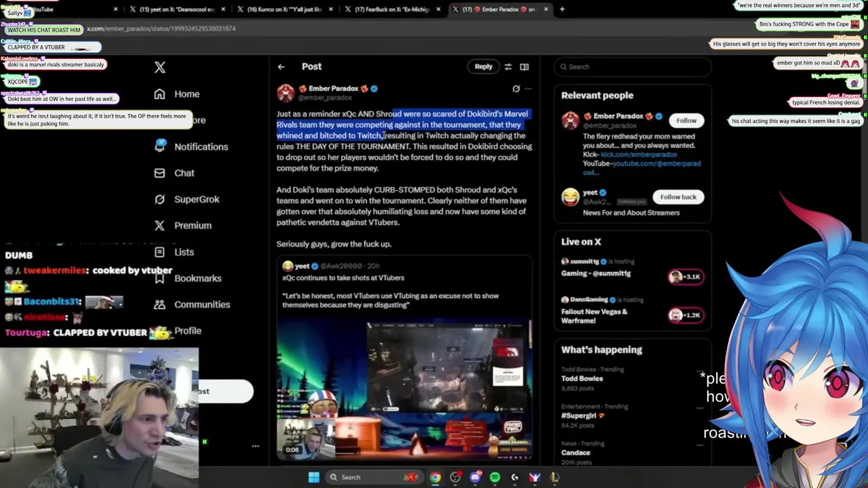Open a new browser tab
This screenshot has width=868, height=488.
562,9
